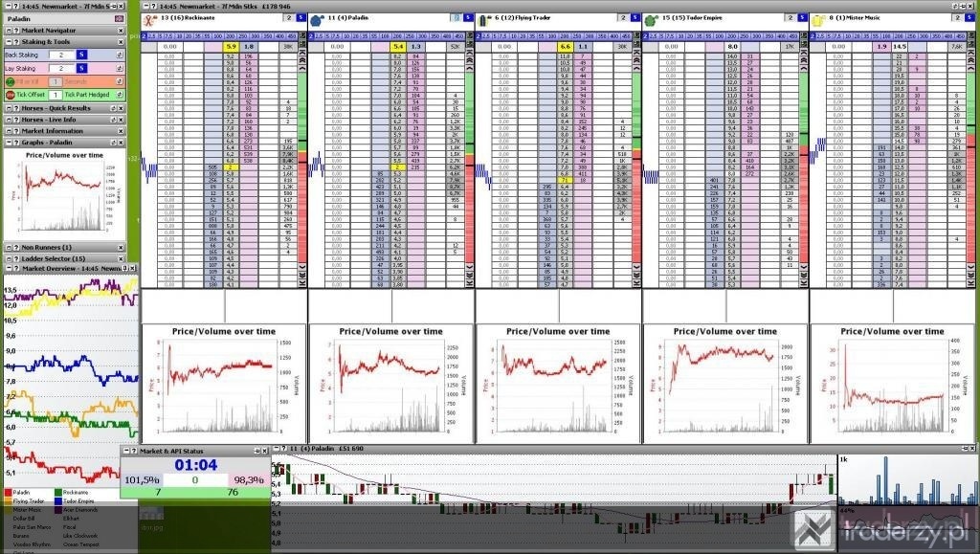Open help for Horses - Quick Results panel

coord(16,108)
